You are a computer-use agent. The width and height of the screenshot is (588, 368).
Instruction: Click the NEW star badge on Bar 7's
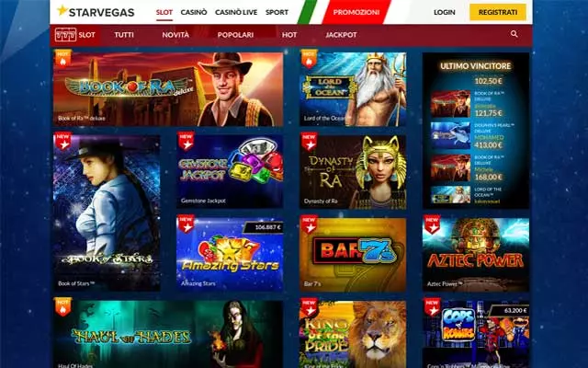309,224
